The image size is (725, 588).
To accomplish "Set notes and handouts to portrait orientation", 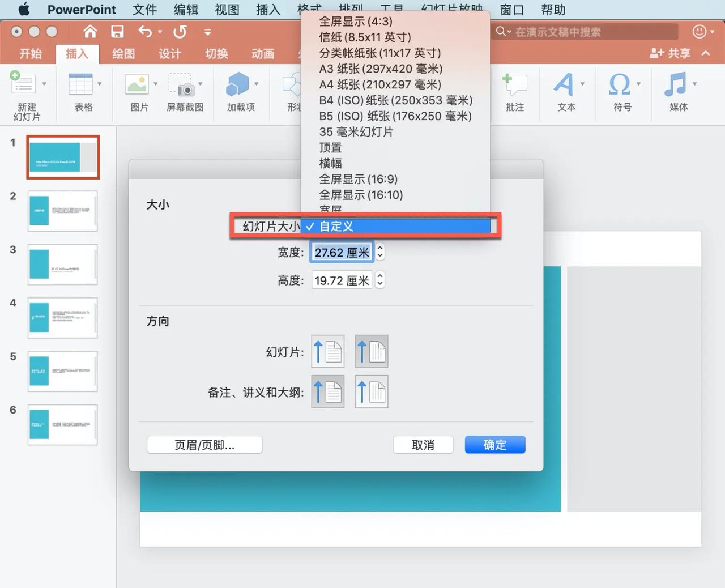I will pyautogui.click(x=327, y=392).
